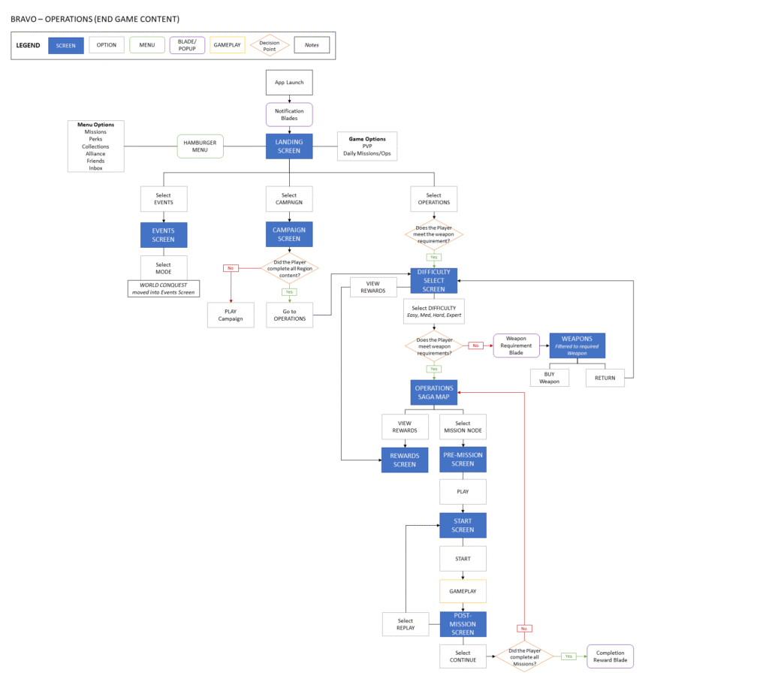The image size is (769, 700).
Task: Click the 'Select DIFFICULTY' option box
Action: click(434, 312)
